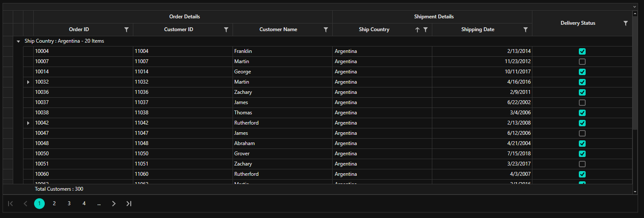The image size is (644, 218).
Task: Toggle delivery status for order 10060
Action: [x=582, y=174]
